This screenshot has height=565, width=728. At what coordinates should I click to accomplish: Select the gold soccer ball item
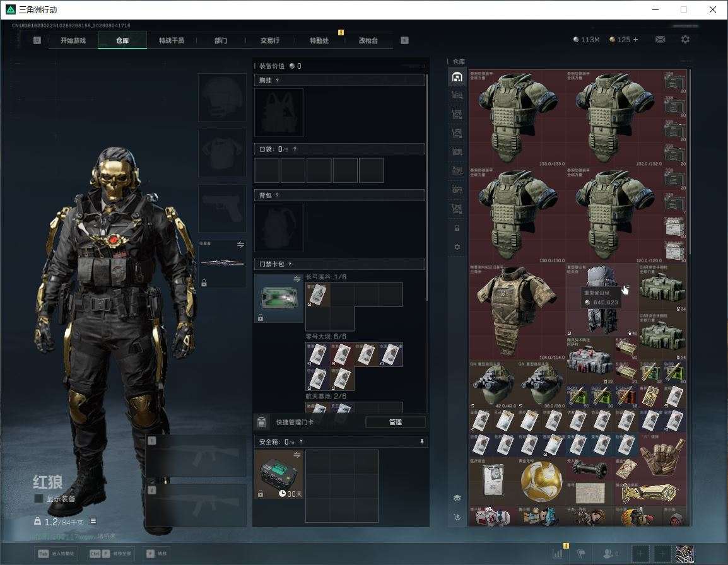click(541, 481)
